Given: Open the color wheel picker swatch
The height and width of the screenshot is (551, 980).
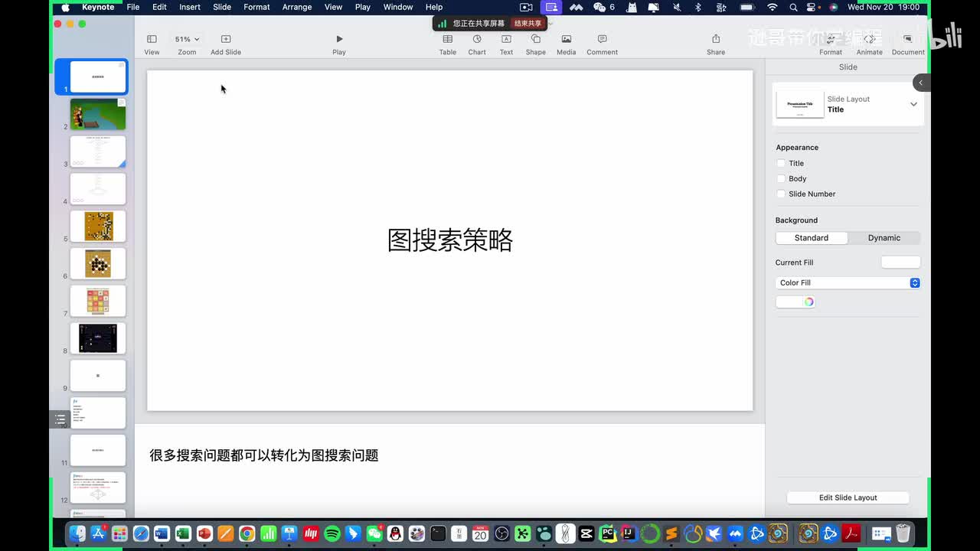Looking at the screenshot, I should point(808,302).
